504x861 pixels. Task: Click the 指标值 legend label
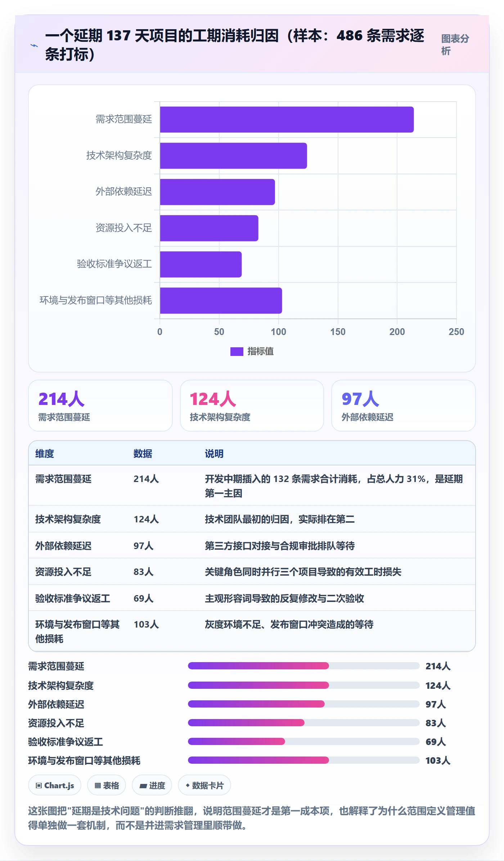(261, 352)
